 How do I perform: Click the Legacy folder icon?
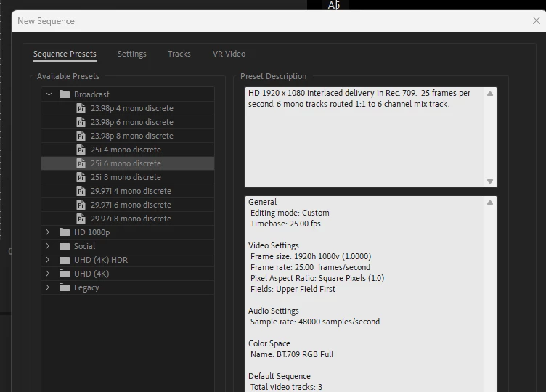pyautogui.click(x=65, y=287)
